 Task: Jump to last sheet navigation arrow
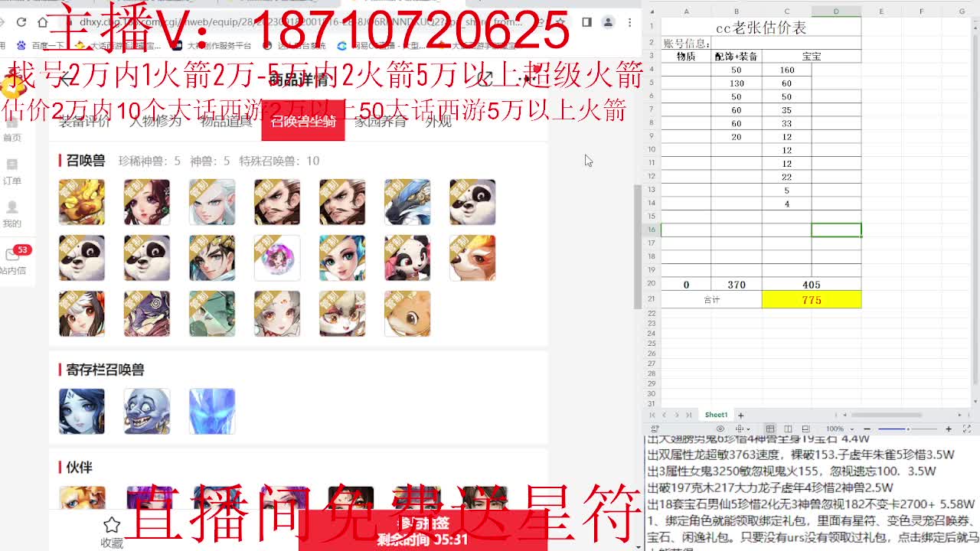(x=689, y=415)
